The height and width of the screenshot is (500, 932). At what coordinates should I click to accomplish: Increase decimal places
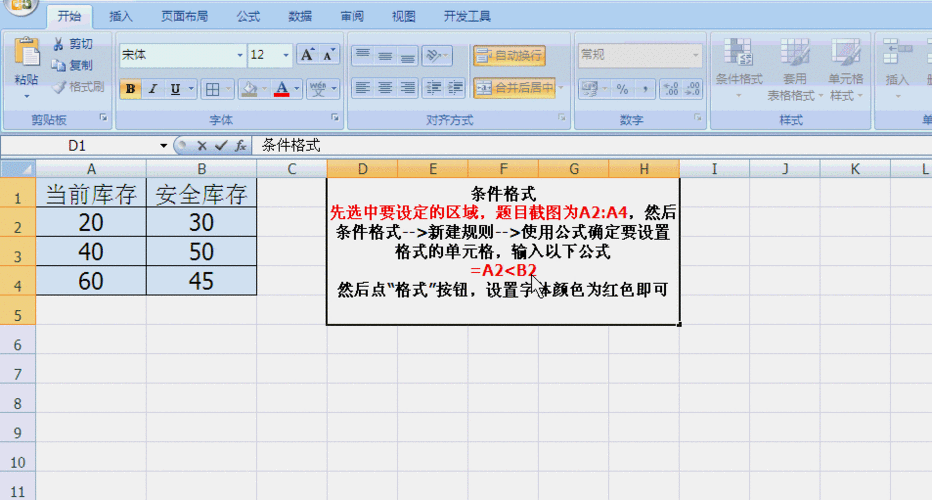click(671, 89)
